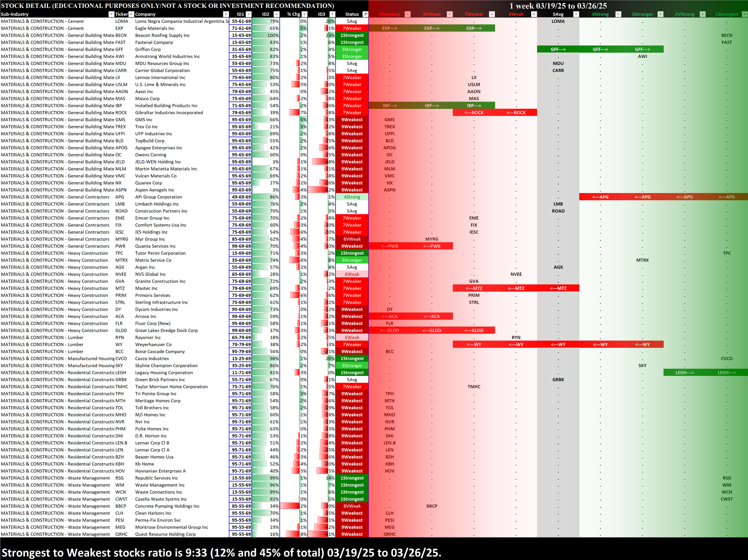Screen dimensions: 748x560
Task: Click the 5Avg column filter arrow
Action: (576, 14)
